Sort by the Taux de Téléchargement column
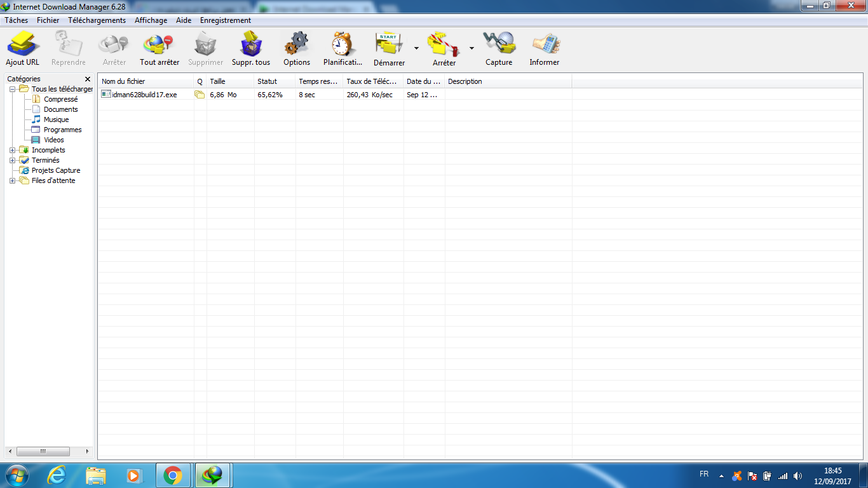This screenshot has height=488, width=868. click(x=373, y=81)
